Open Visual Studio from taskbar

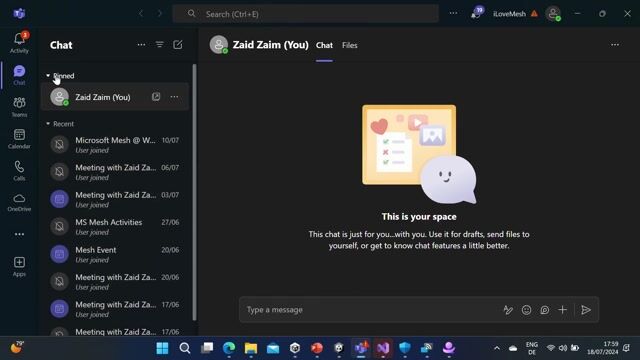(383, 348)
